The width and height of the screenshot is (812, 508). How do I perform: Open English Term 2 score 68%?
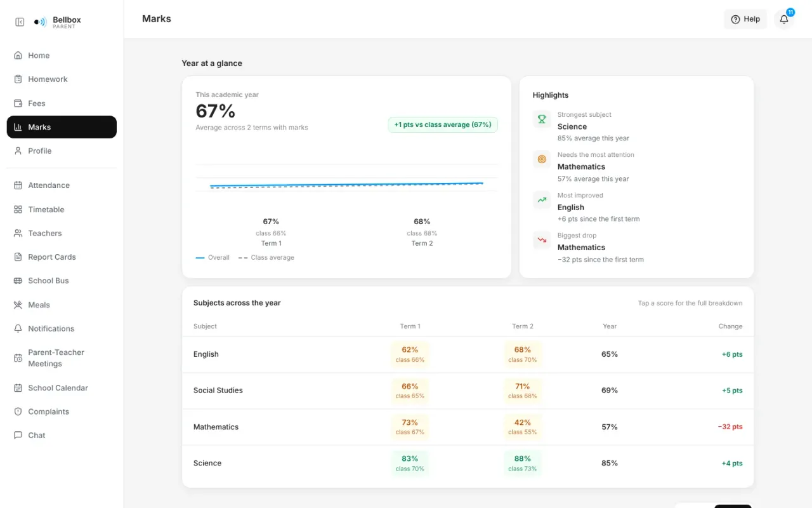[523, 354]
